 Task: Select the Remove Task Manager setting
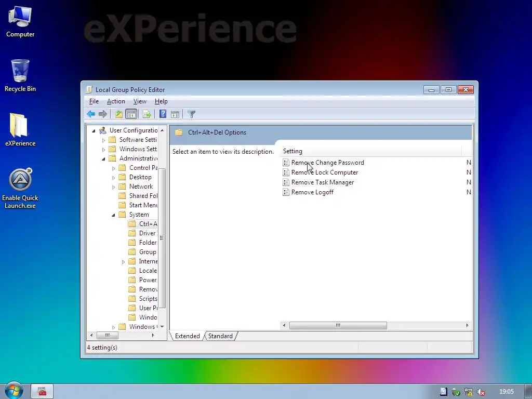click(x=322, y=182)
